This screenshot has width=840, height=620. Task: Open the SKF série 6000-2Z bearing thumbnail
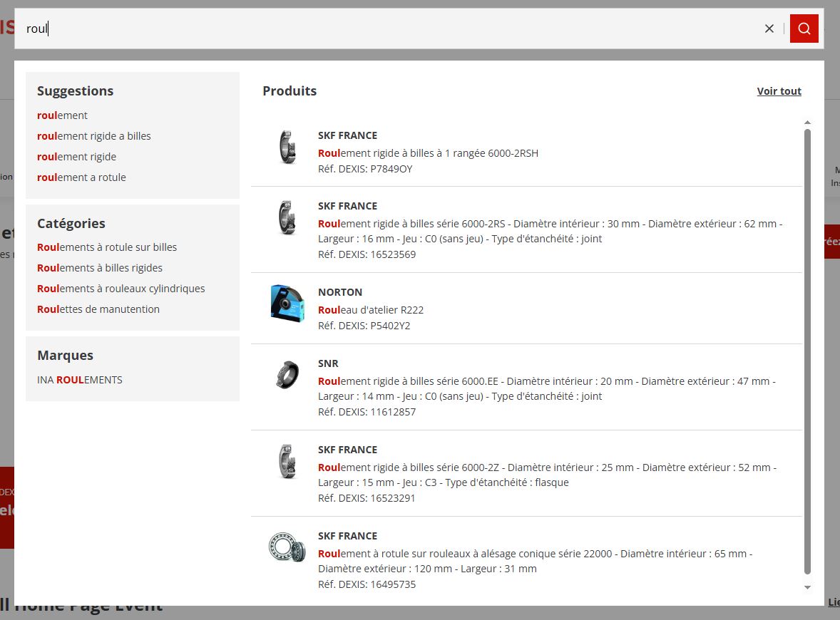287,461
